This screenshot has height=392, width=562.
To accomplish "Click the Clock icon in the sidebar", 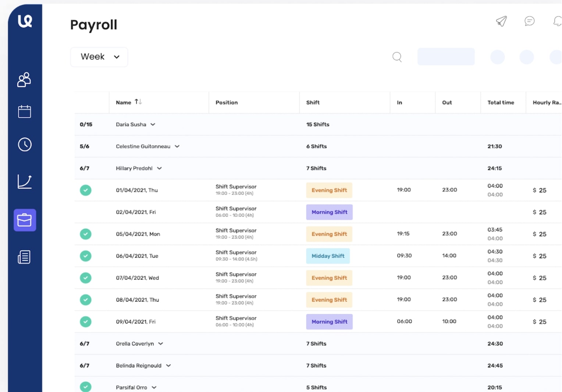I will (24, 145).
